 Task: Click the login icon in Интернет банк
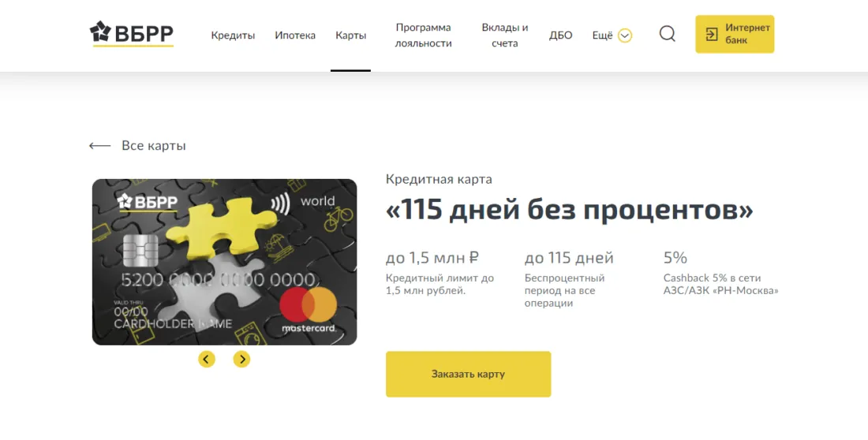point(711,35)
